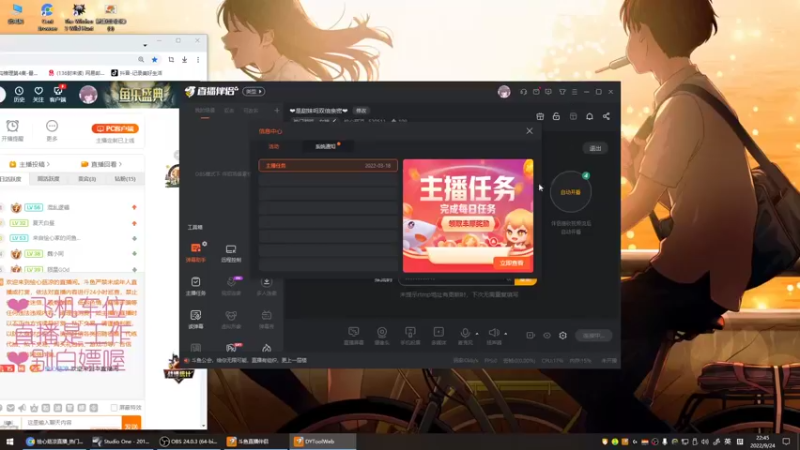The width and height of the screenshot is (800, 450).
Task: Open the user avatar in streaming app title bar
Action: pyautogui.click(x=504, y=92)
